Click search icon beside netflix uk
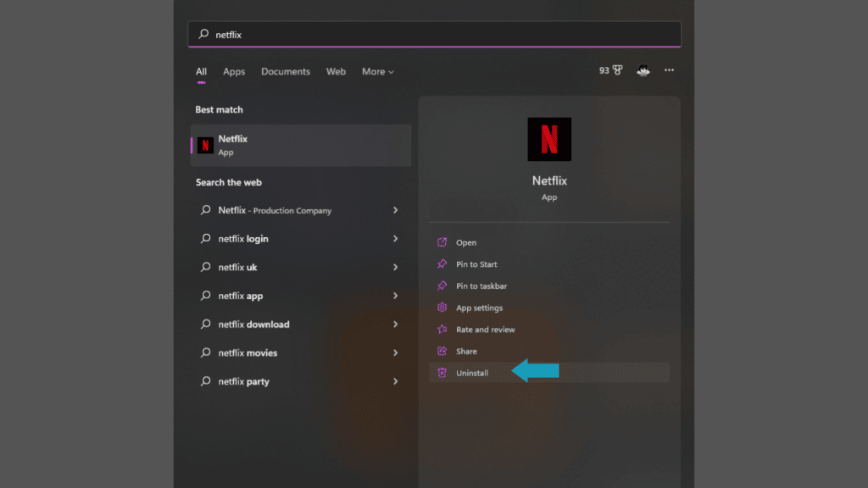This screenshot has width=868, height=488. coord(205,267)
